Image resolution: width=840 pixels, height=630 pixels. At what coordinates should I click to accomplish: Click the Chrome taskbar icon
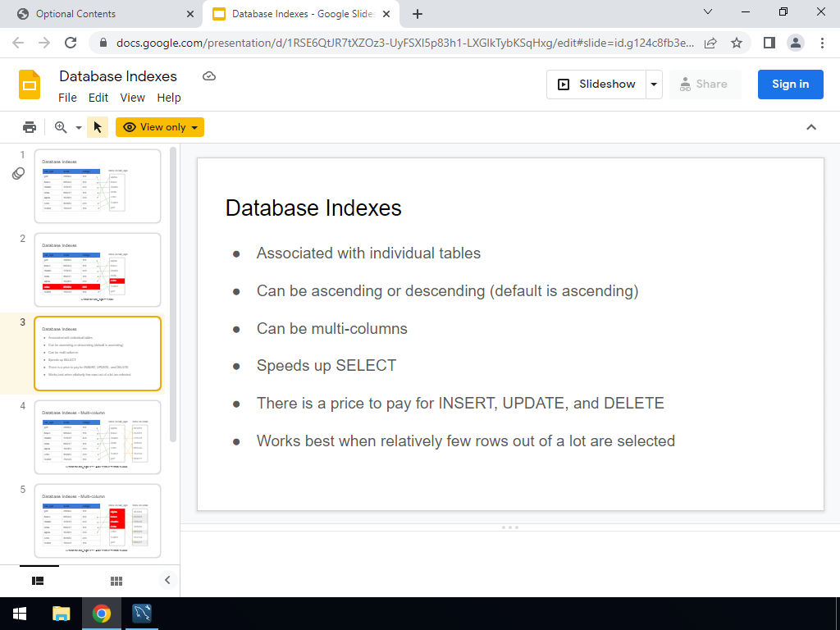click(102, 614)
